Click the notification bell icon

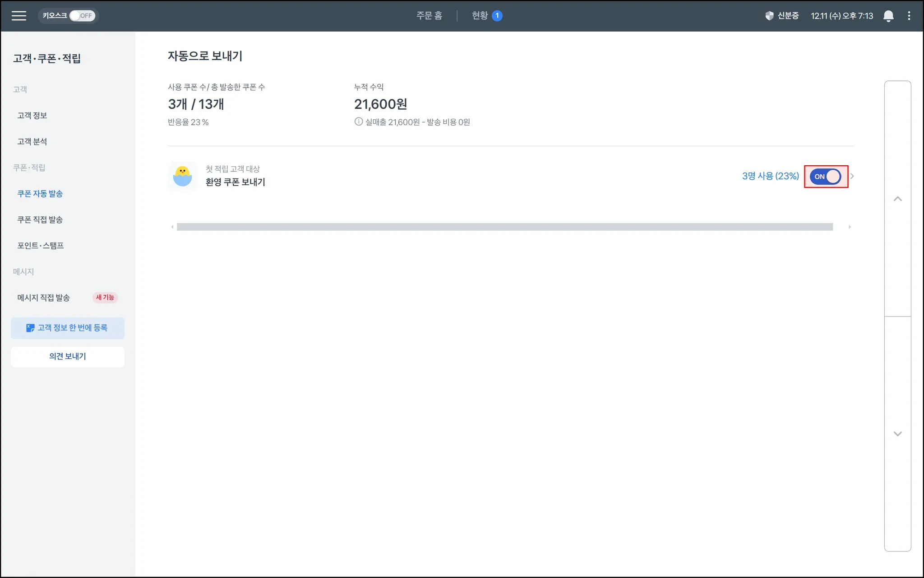pyautogui.click(x=888, y=16)
